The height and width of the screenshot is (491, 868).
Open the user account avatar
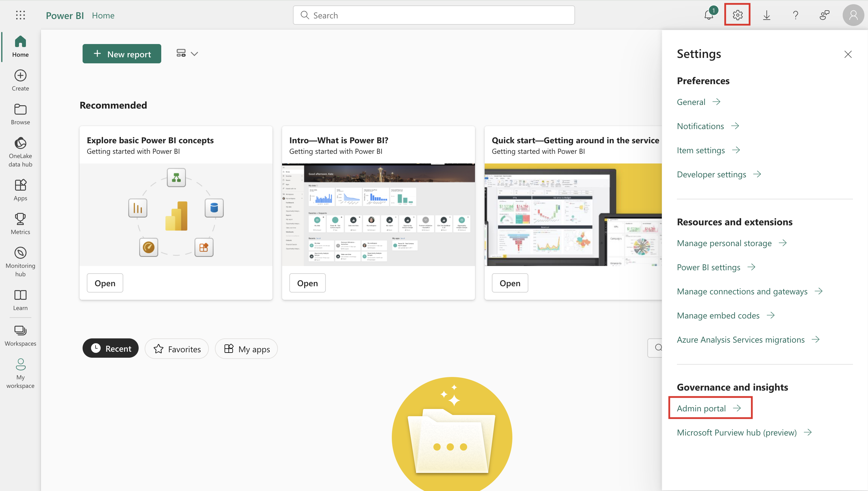pyautogui.click(x=853, y=15)
